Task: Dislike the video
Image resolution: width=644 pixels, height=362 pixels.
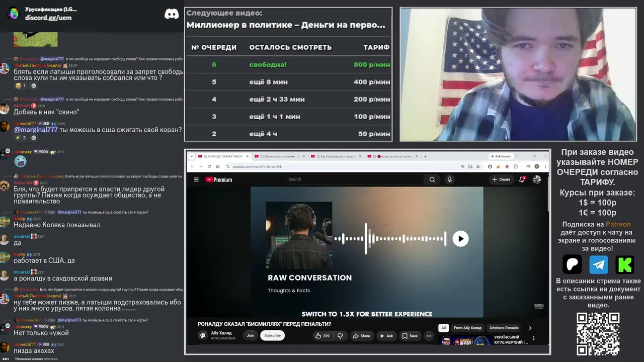Action: [340, 336]
